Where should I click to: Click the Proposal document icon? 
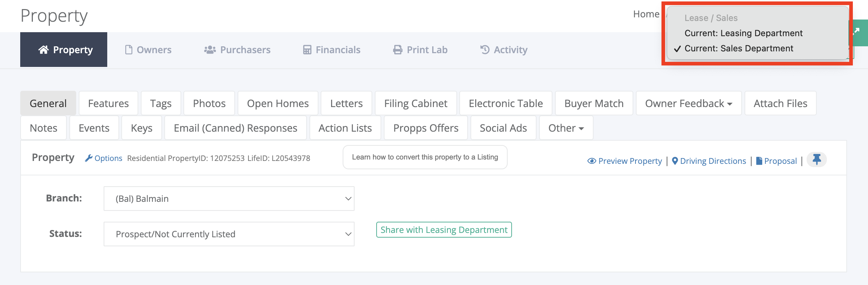(759, 161)
